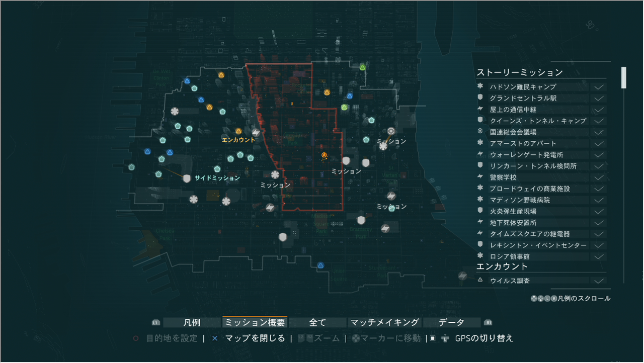Click the R1 button icon beside データ
644x363 pixels.
point(488,323)
